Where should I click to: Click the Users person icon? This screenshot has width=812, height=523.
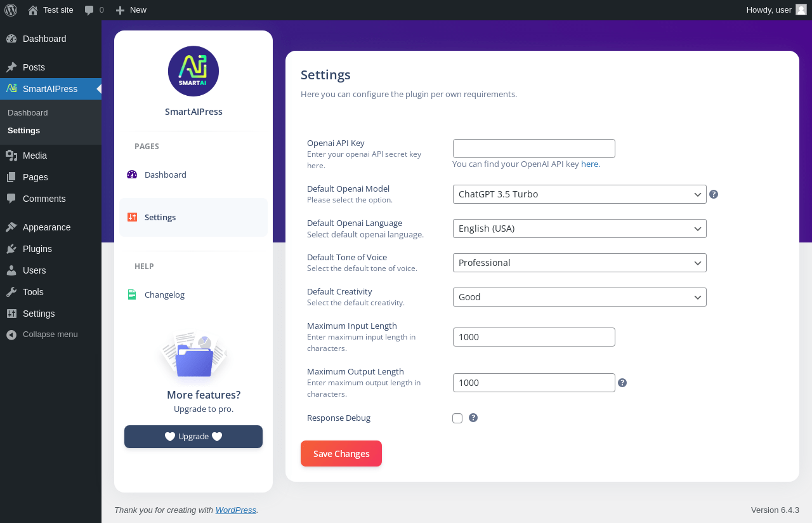[x=11, y=270]
